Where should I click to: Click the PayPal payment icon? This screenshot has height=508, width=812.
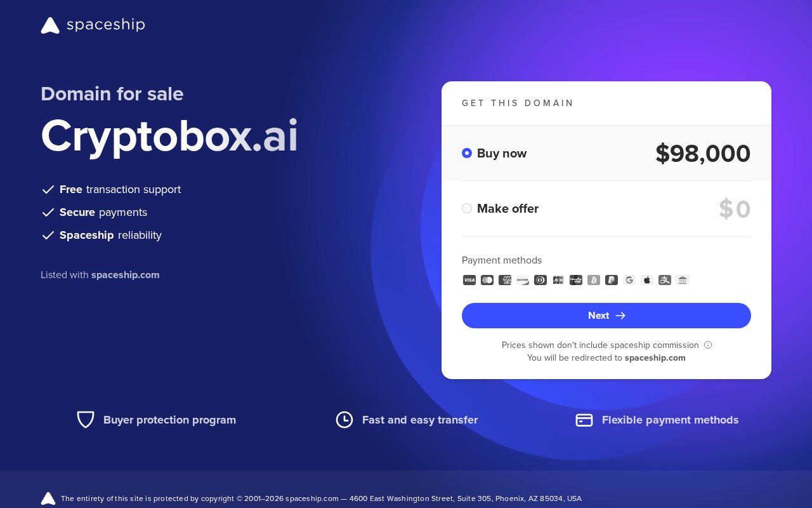point(612,280)
